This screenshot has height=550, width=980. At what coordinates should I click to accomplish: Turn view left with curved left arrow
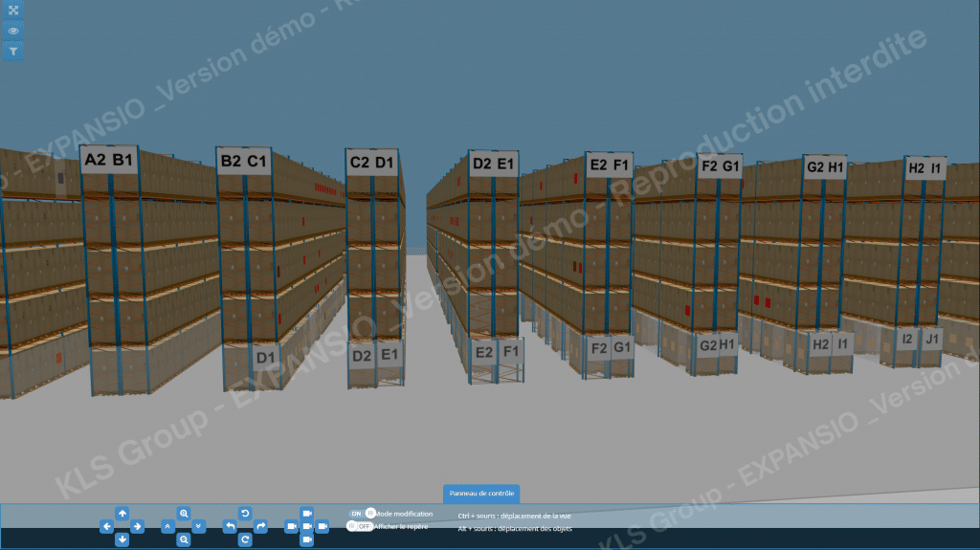pos(230,527)
